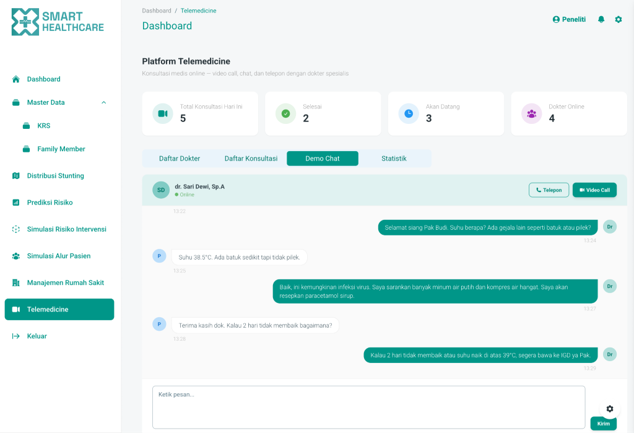
Task: Click the Platform Telemedicine heading
Action: [186, 61]
